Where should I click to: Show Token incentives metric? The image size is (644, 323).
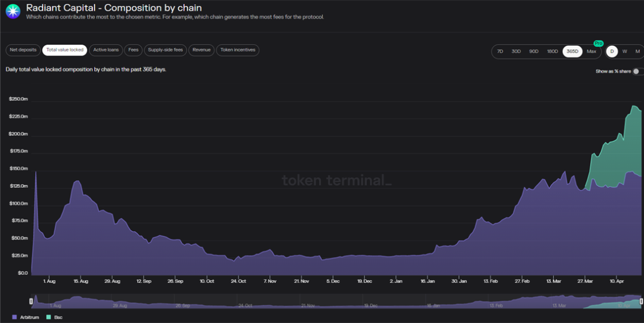click(x=238, y=50)
